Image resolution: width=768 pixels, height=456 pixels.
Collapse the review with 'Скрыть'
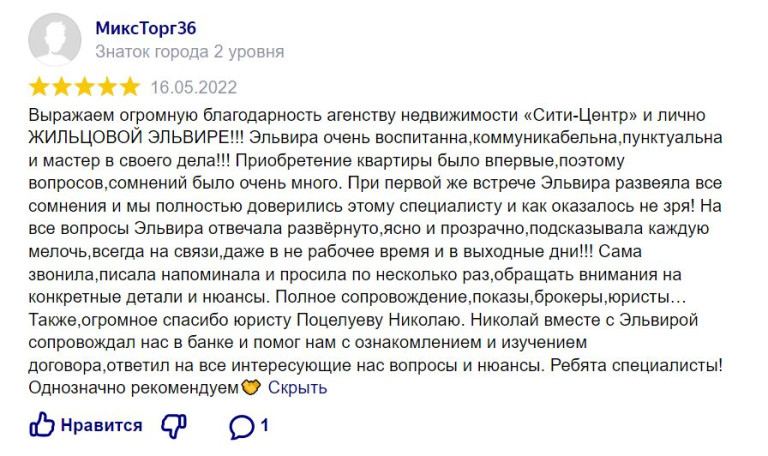pyautogui.click(x=297, y=388)
